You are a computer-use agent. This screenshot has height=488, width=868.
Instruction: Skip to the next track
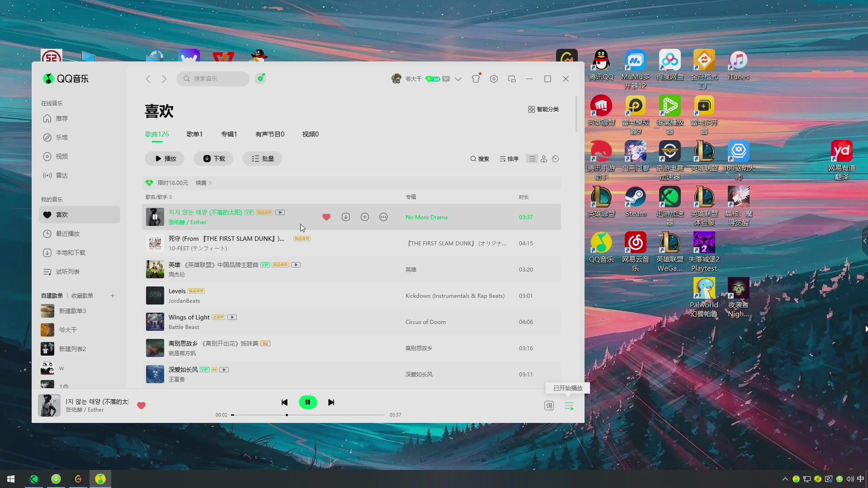click(x=331, y=402)
